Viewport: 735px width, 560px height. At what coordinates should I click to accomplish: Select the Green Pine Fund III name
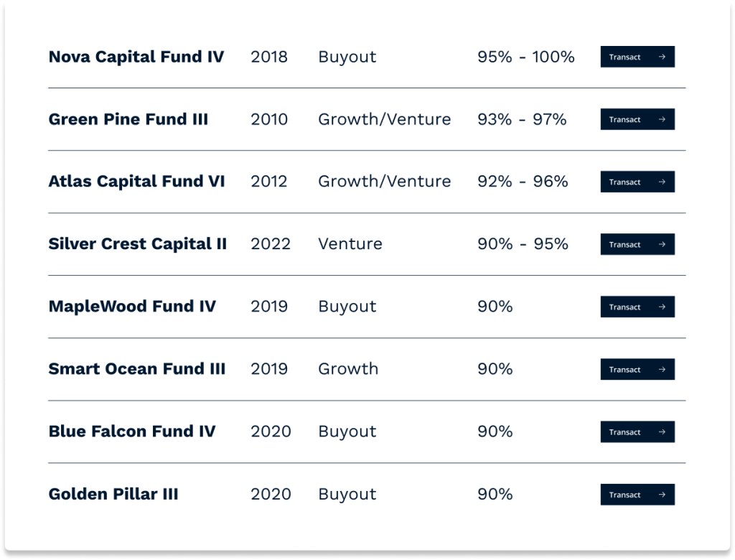[x=128, y=119]
